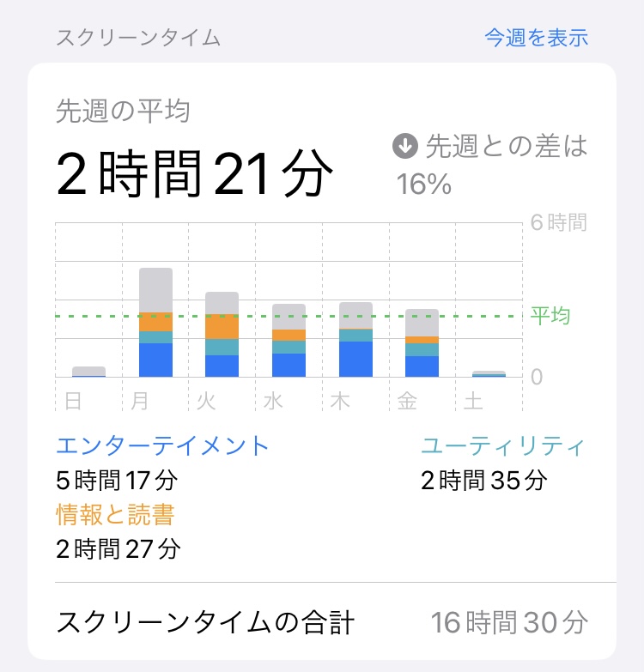Image resolution: width=644 pixels, height=672 pixels.
Task: Select the 火 (Tuesday) bar
Action: [x=222, y=335]
